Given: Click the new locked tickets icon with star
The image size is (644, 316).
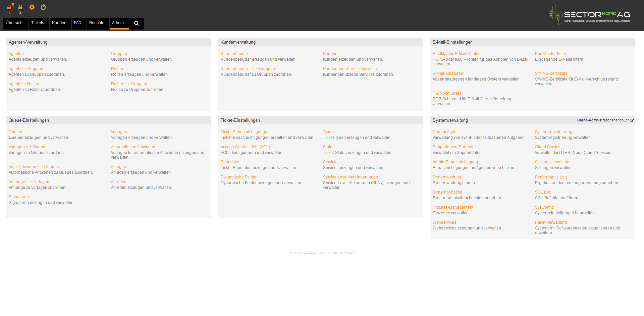Looking at the screenshot, I should 10,7.
